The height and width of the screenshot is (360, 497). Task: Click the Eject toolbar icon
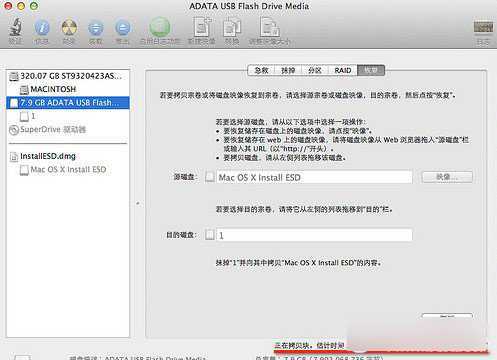pos(123,28)
